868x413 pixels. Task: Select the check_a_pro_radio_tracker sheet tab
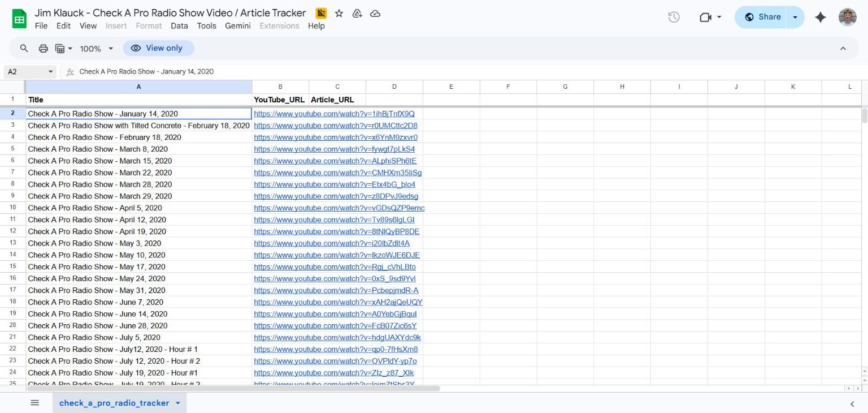[x=114, y=403]
